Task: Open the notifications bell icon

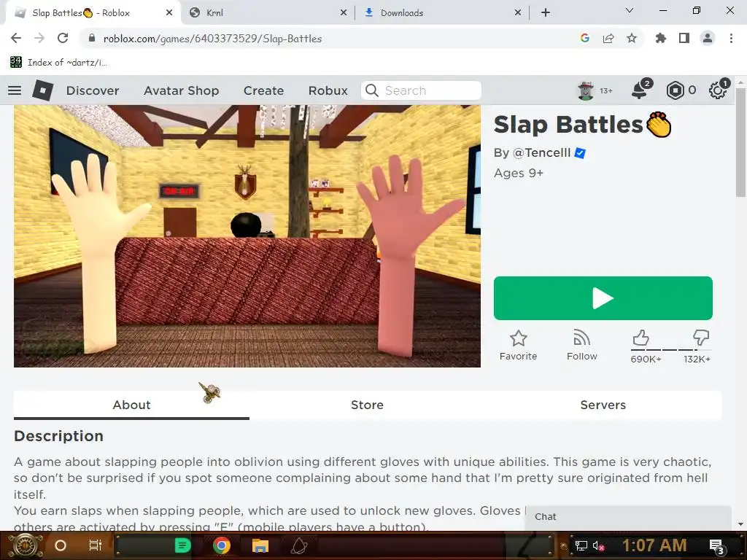Action: (640, 90)
